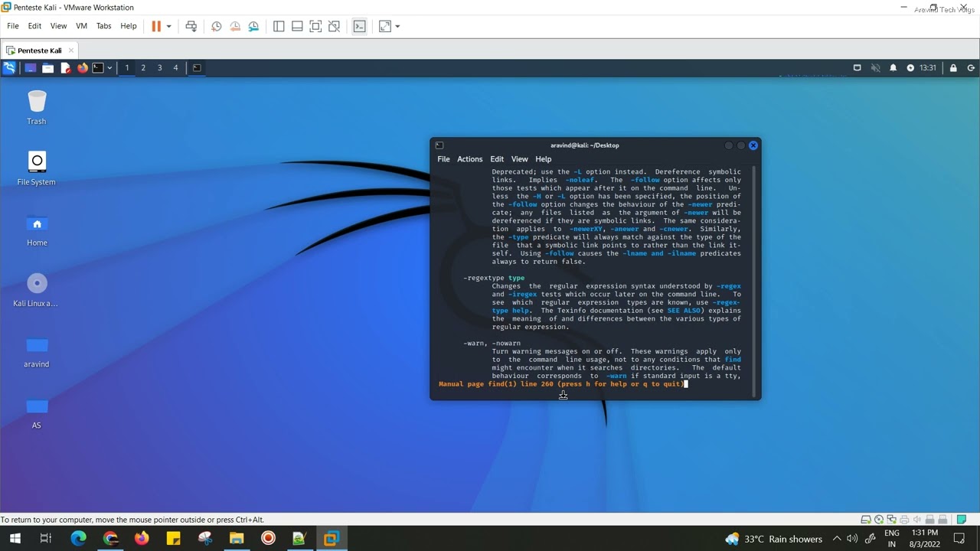Click the stretch guest display icon
The height and width of the screenshot is (551, 980).
click(x=384, y=26)
